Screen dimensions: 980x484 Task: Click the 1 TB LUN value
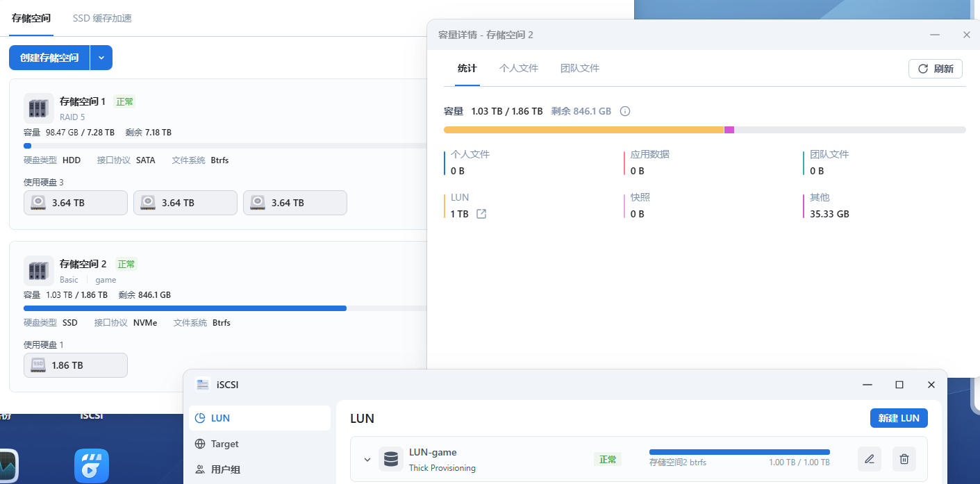(460, 214)
